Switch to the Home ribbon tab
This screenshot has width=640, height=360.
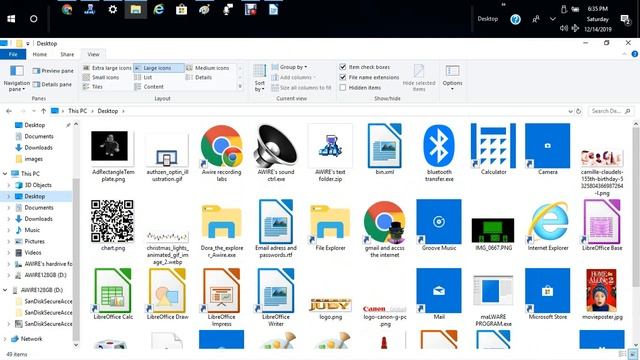tap(40, 54)
